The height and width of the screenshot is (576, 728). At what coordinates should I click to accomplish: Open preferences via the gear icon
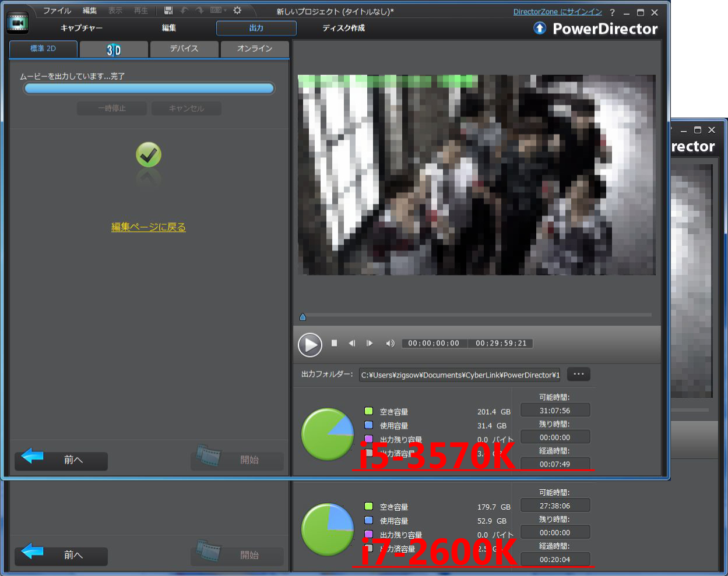[x=237, y=10]
